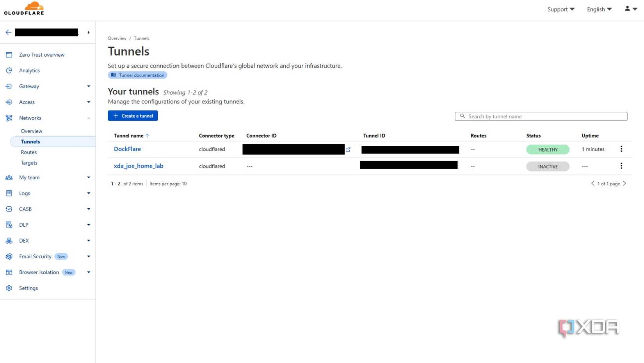Image resolution: width=644 pixels, height=363 pixels.
Task: Click the account person icon top right
Action: click(x=626, y=9)
